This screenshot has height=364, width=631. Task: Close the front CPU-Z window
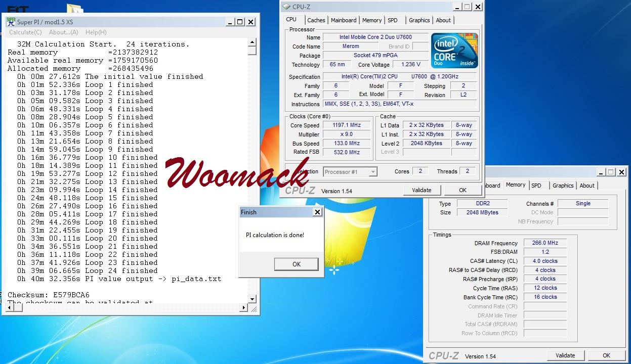[478, 7]
